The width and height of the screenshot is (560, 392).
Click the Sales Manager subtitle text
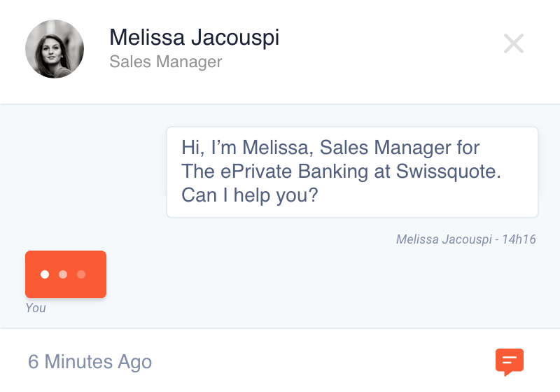[x=166, y=62]
